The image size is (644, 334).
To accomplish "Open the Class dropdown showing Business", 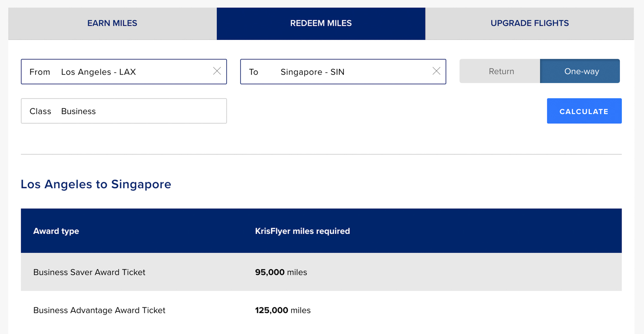I will [x=124, y=111].
